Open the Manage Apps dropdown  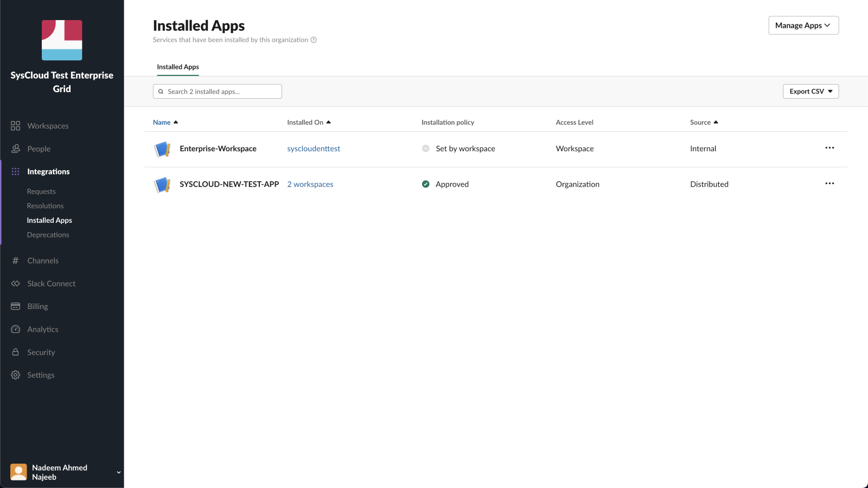point(803,25)
